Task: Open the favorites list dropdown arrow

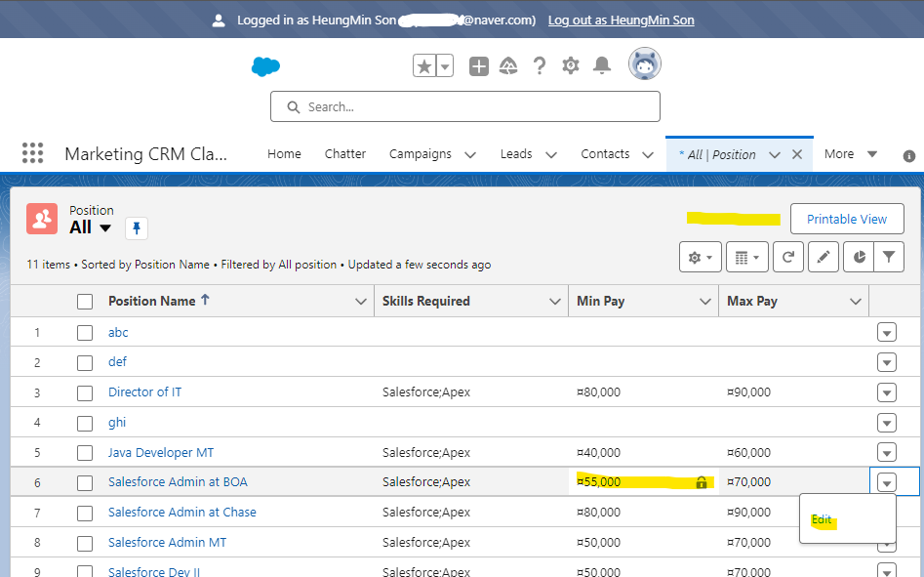Action: pos(445,66)
